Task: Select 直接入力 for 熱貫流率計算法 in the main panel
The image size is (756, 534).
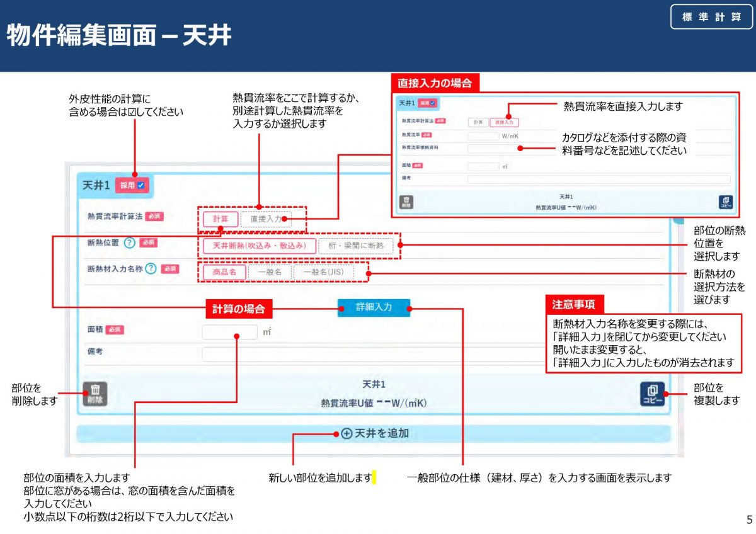Action: click(266, 219)
